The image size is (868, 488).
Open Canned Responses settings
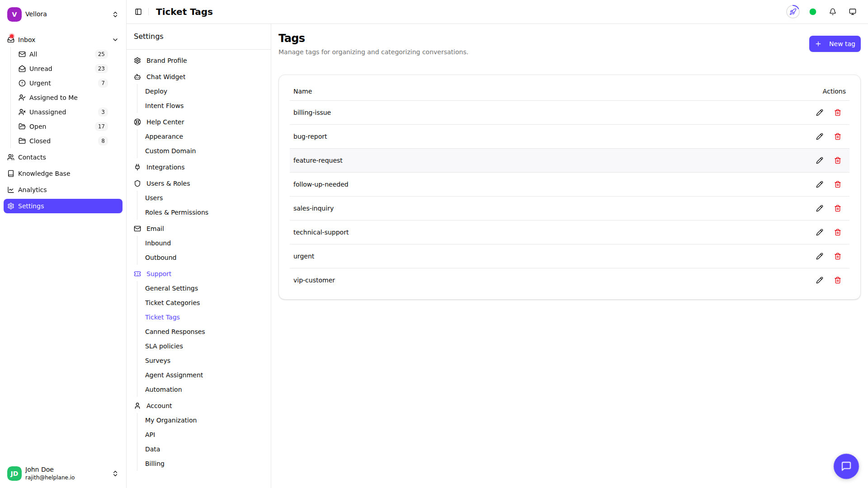[x=175, y=332]
